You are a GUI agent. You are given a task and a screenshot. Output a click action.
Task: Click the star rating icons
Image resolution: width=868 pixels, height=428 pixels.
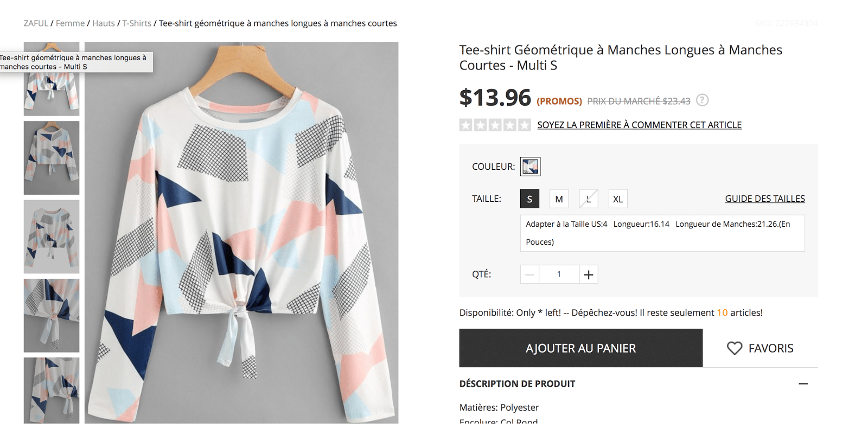pyautogui.click(x=495, y=125)
